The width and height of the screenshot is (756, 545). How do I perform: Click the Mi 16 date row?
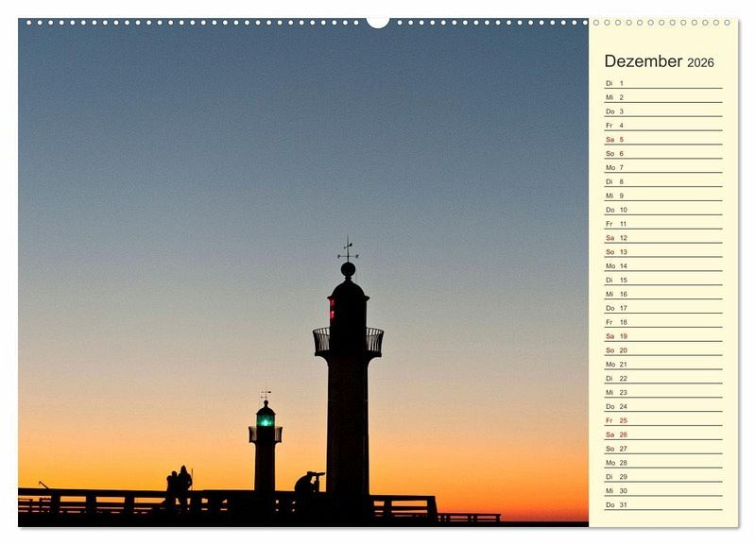tap(662, 294)
